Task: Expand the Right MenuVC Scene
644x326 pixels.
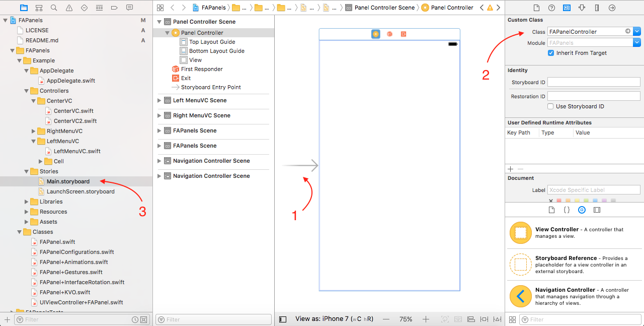Action: tap(160, 115)
